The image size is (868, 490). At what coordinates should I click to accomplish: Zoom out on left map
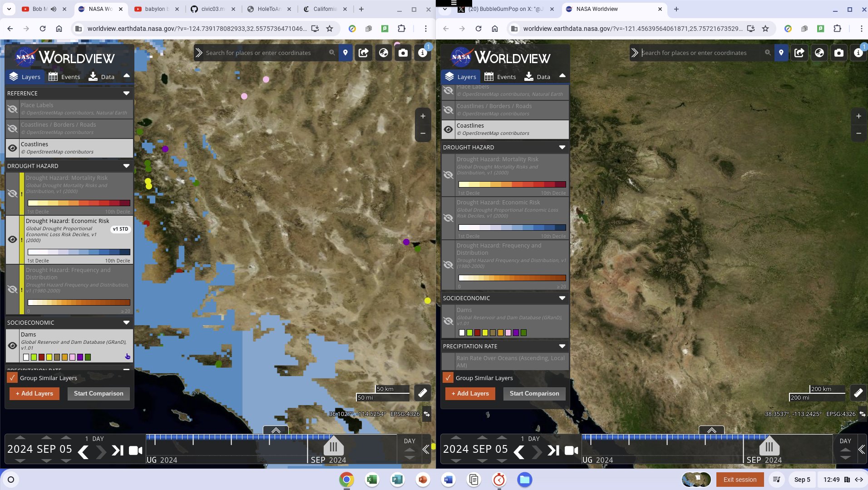[x=423, y=134]
